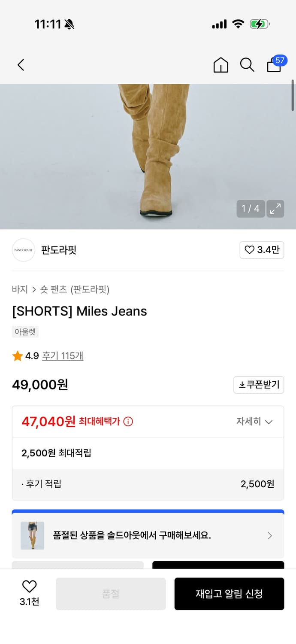
Task: Tap 재입고 알림 신청 for restock alerts
Action: [229, 594]
